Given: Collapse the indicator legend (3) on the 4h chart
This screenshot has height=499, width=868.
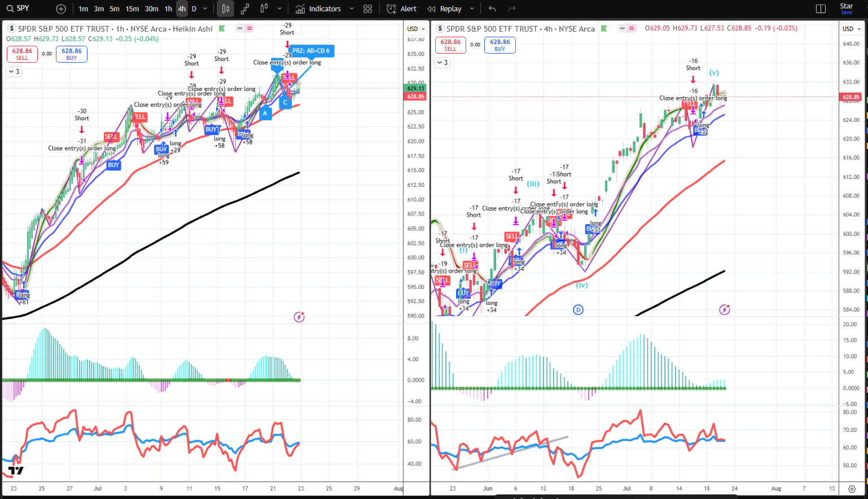Looking at the screenshot, I should pyautogui.click(x=442, y=63).
